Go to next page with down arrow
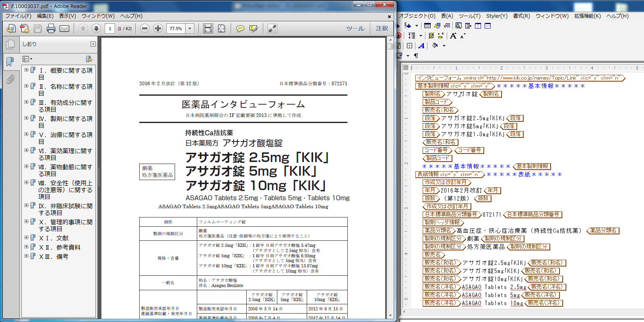The width and height of the screenshot is (644, 322). 96,29
